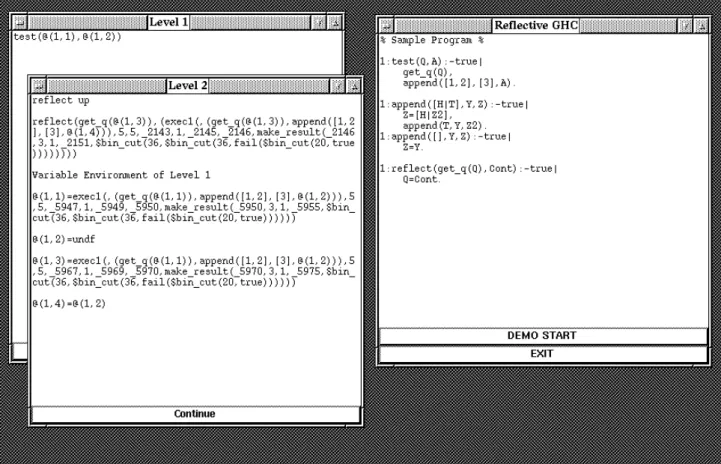
Task: Maximize the Reflective GHC window
Action: [701, 25]
